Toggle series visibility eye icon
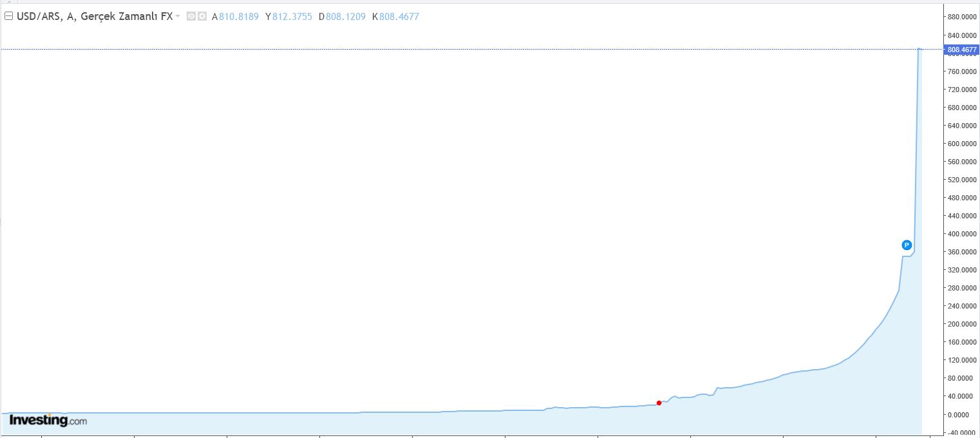The width and height of the screenshot is (980, 438). point(191,17)
